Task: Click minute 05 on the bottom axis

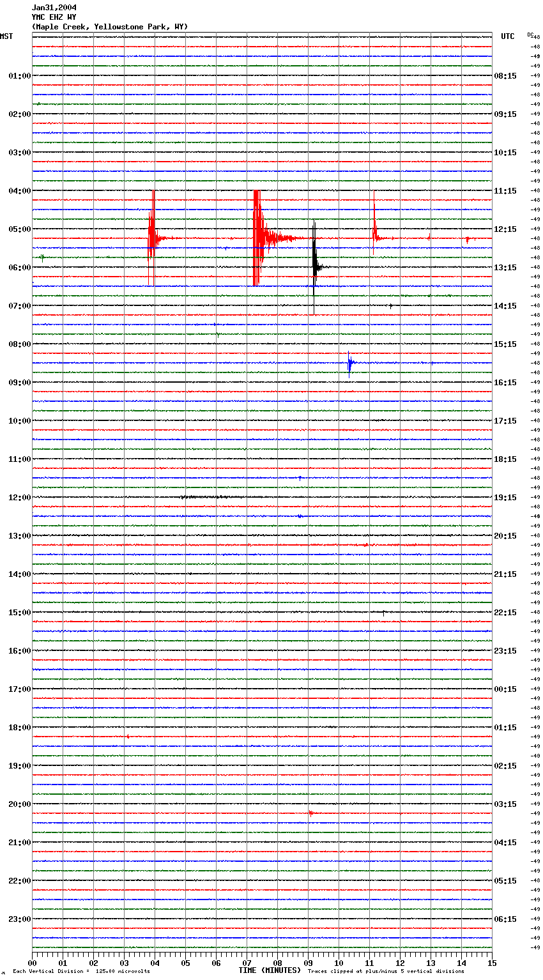Action: point(185,963)
